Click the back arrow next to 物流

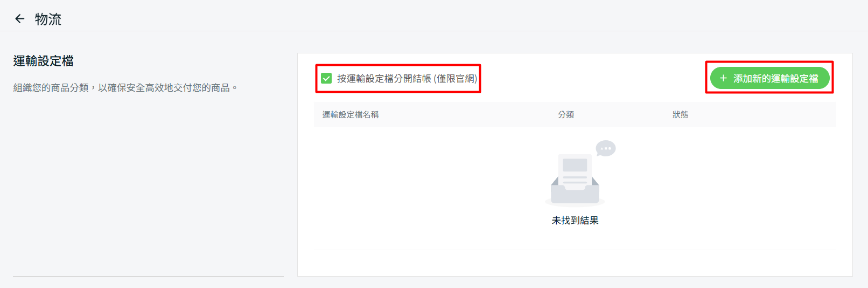point(20,19)
